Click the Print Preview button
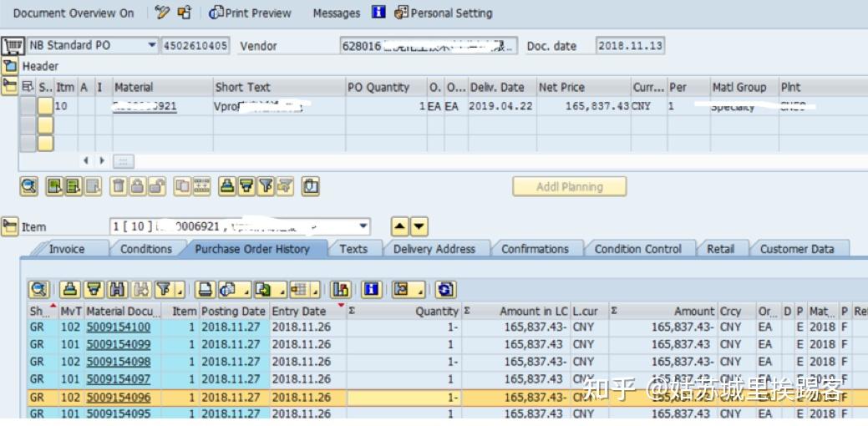This screenshot has height=426, width=868. tap(251, 13)
